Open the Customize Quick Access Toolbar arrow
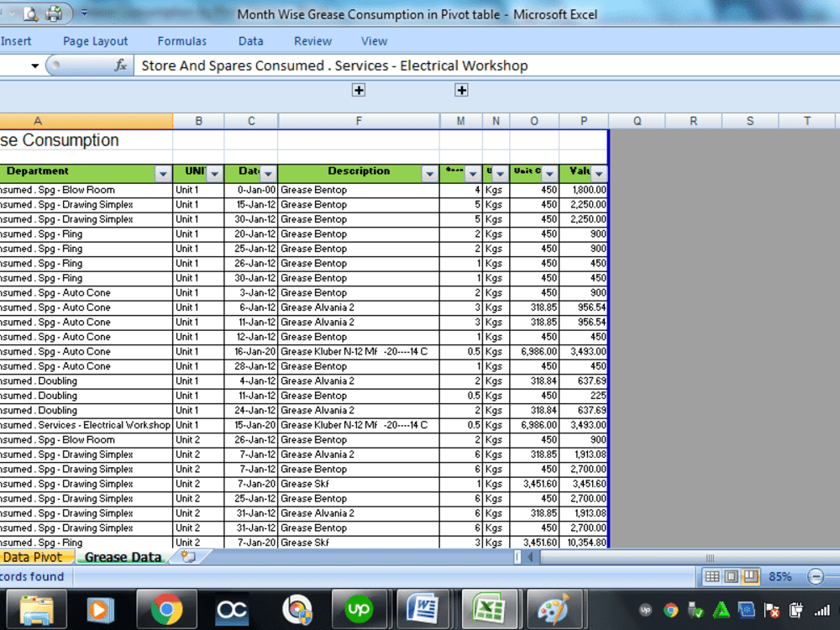Screen dimensions: 840x630 click(x=84, y=13)
